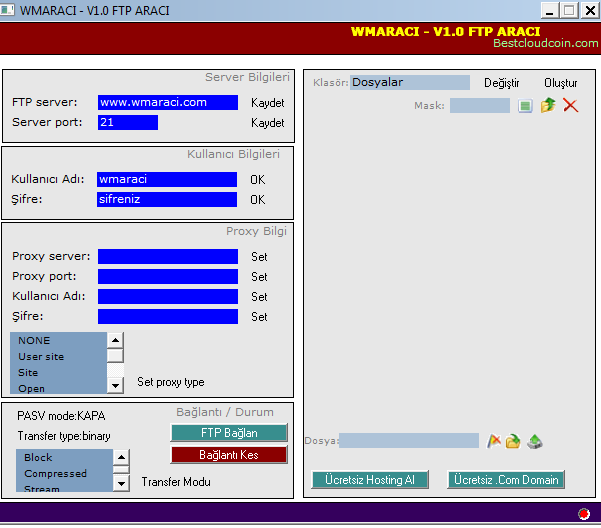Toggle PASV mode:KAPA
Screen dimensions: 601x528
61,416
